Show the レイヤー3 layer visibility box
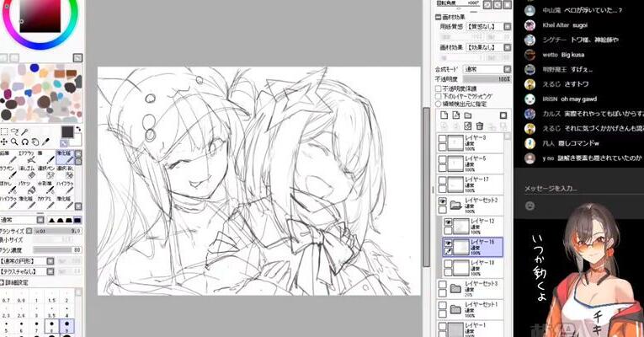The image size is (644, 337). pyautogui.click(x=442, y=138)
